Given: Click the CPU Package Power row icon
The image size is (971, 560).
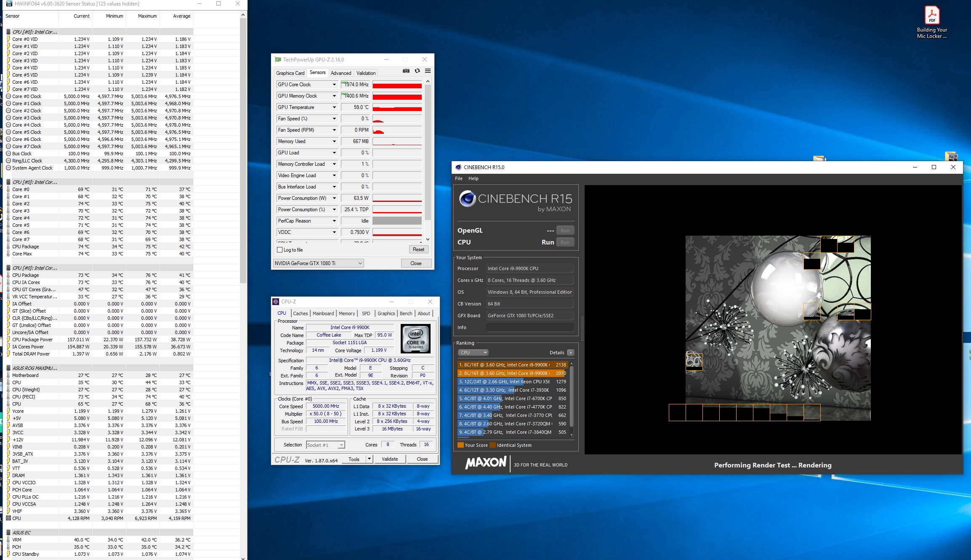Looking at the screenshot, I should [8, 340].
